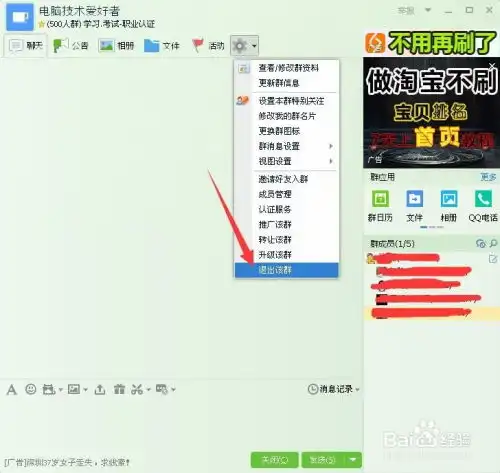The width and height of the screenshot is (500, 473).
Task: Click the scissors screenshot icon
Action: coord(137,389)
